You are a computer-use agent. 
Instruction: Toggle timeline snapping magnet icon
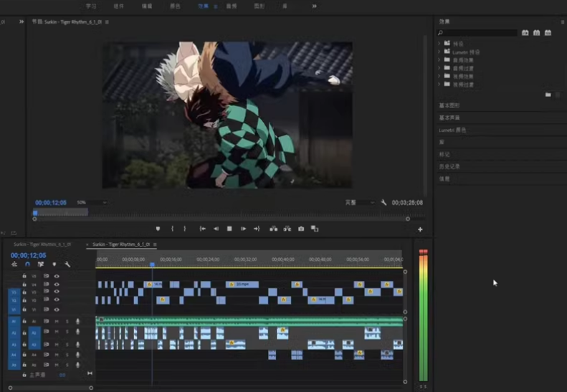coord(27,264)
